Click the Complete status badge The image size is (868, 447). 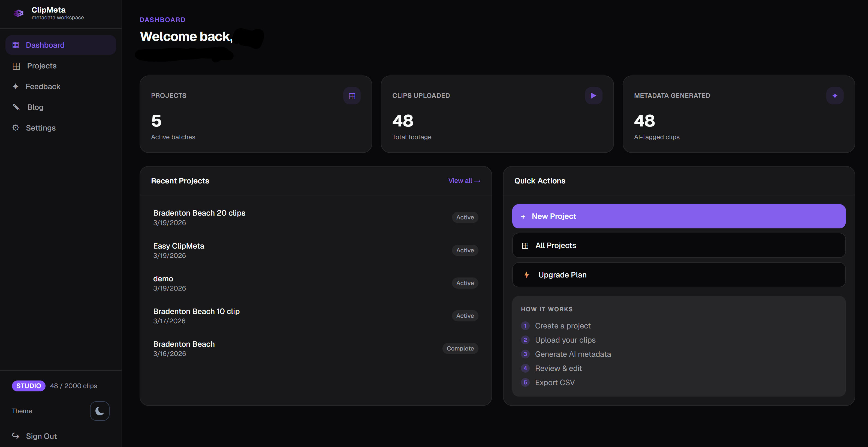coord(460,348)
